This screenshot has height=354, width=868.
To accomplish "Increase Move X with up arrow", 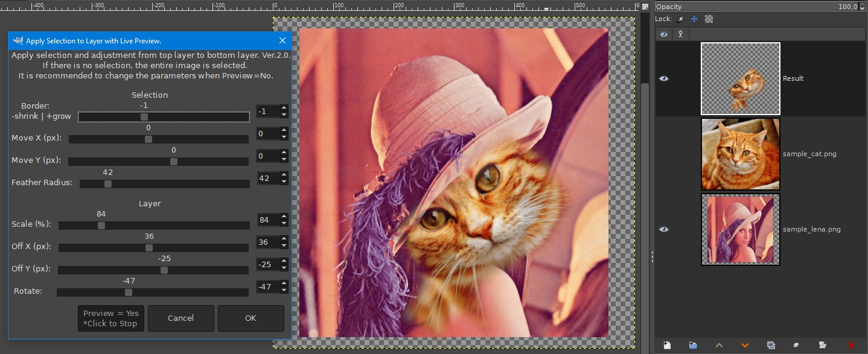I will click(x=284, y=131).
